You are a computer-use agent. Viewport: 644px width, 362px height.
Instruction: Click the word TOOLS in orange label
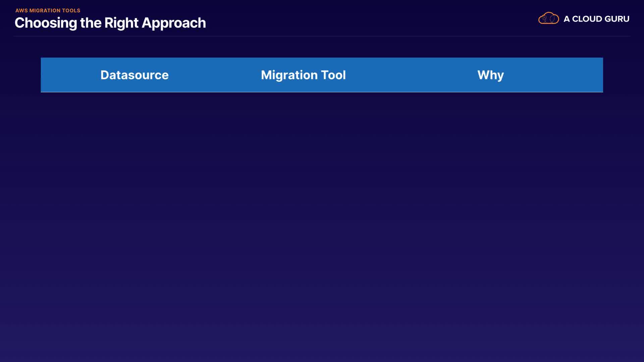pyautogui.click(x=71, y=10)
